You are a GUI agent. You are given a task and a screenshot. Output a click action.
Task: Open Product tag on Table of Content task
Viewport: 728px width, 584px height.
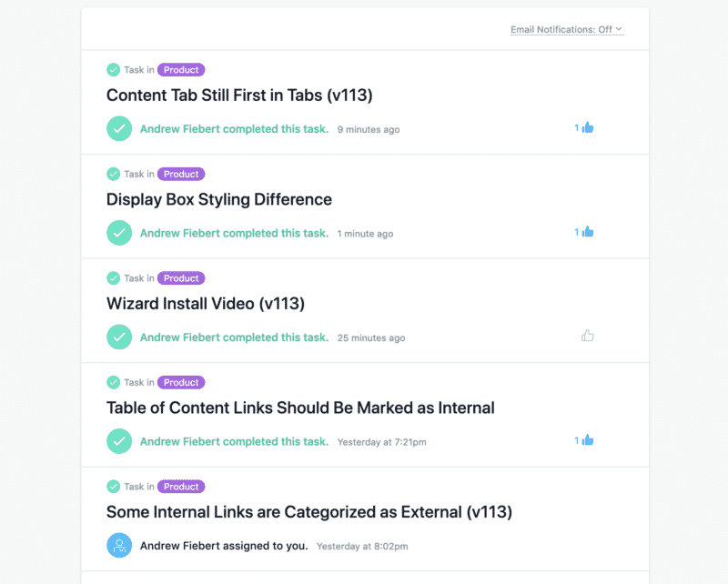[181, 383]
